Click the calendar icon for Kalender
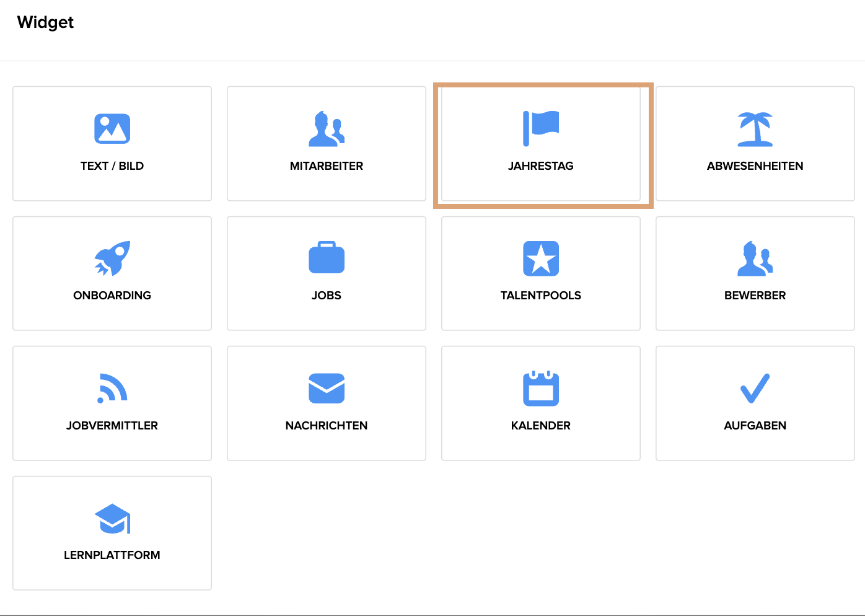Viewport: 865px width, 616px height. 541,389
